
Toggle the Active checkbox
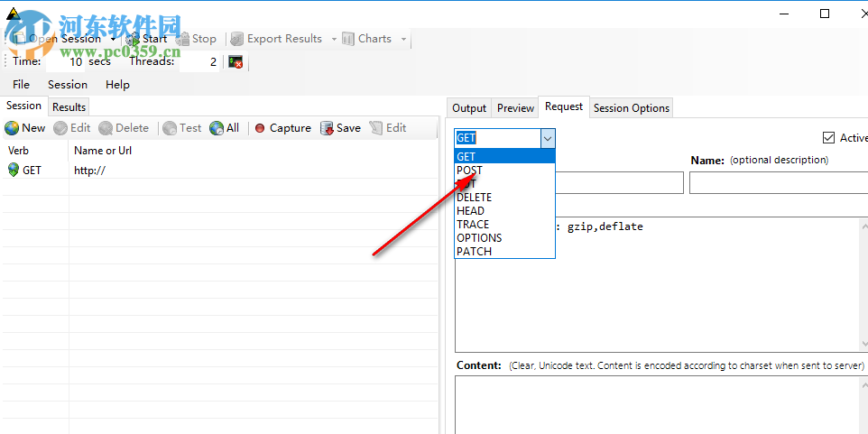828,138
